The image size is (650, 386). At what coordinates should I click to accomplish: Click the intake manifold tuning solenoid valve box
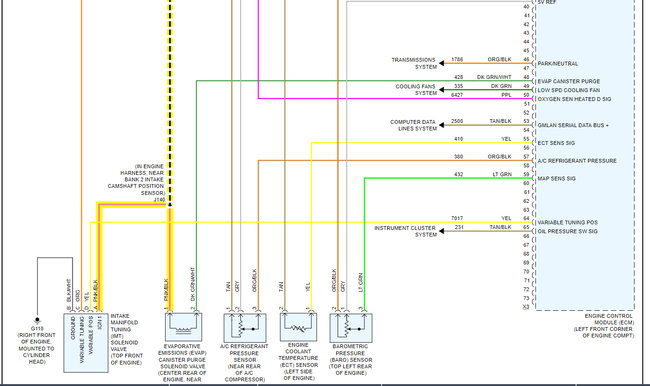(86, 342)
